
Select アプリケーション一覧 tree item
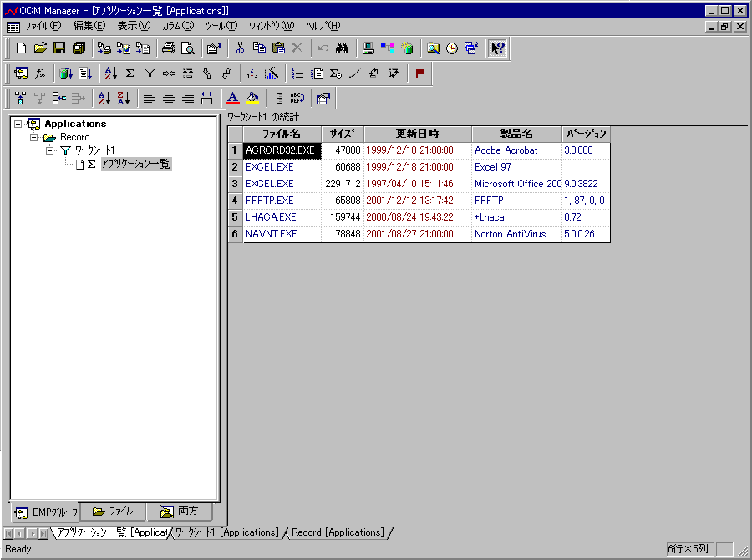(135, 164)
